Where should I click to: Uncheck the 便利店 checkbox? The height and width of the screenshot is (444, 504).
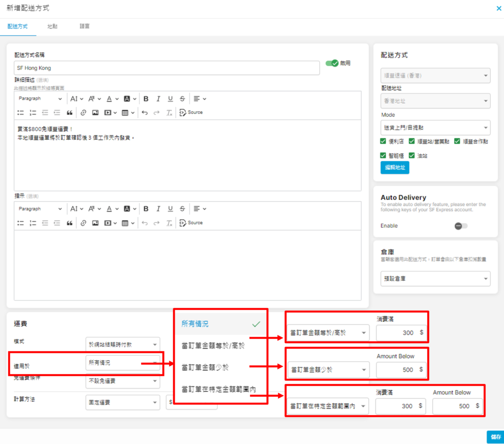click(383, 141)
